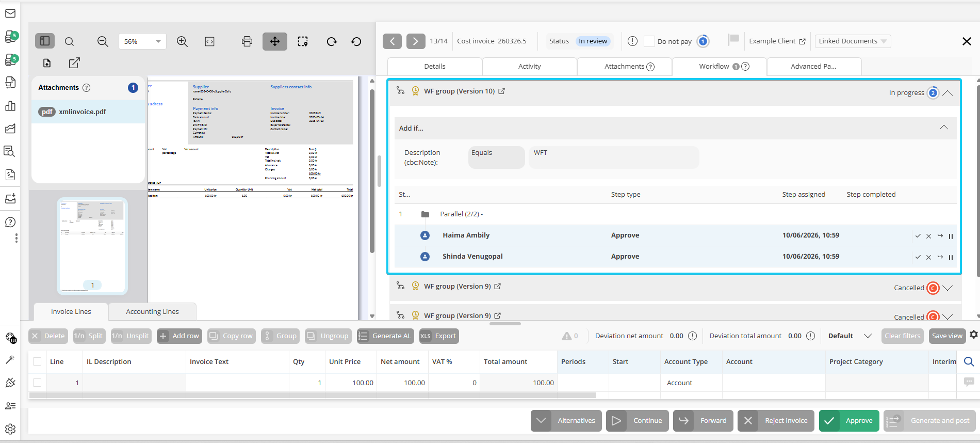Image resolution: width=980 pixels, height=443 pixels.
Task: Open the Advanced Pa... tab
Action: pos(814,66)
